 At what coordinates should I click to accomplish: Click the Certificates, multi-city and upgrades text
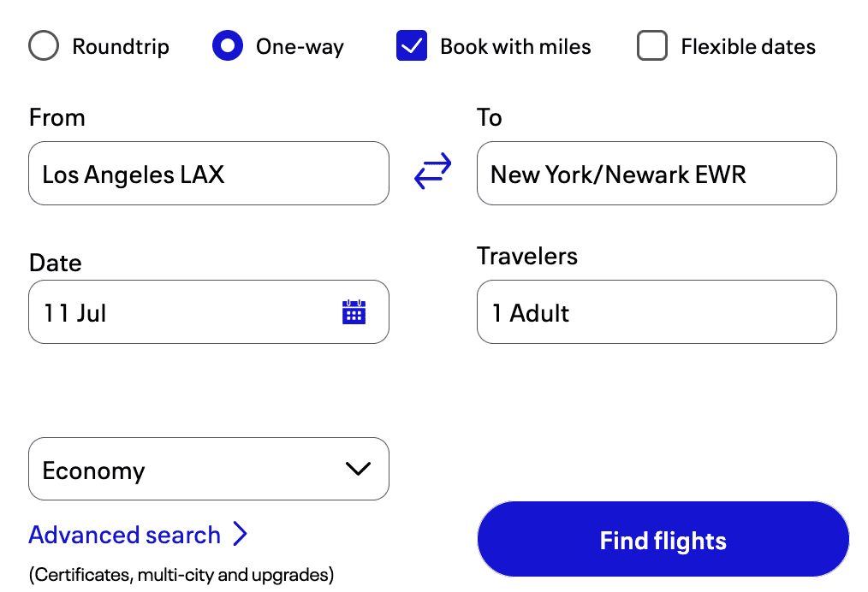tap(181, 574)
